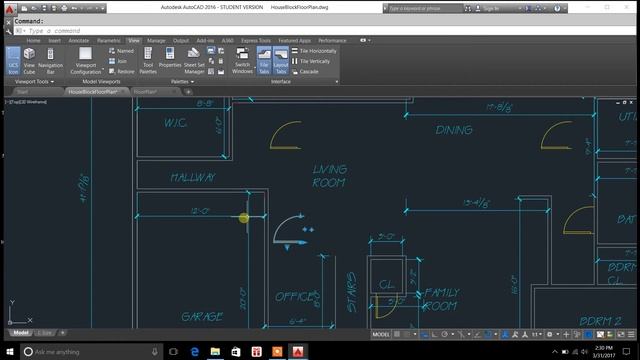
Task: Toggle the Layout Tabs button
Action: (x=281, y=60)
